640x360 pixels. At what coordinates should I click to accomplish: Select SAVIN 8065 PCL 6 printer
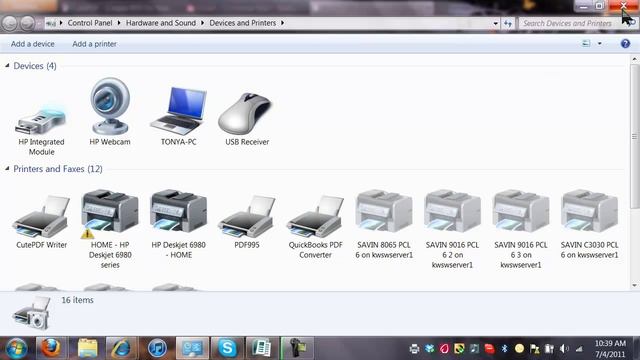(384, 224)
